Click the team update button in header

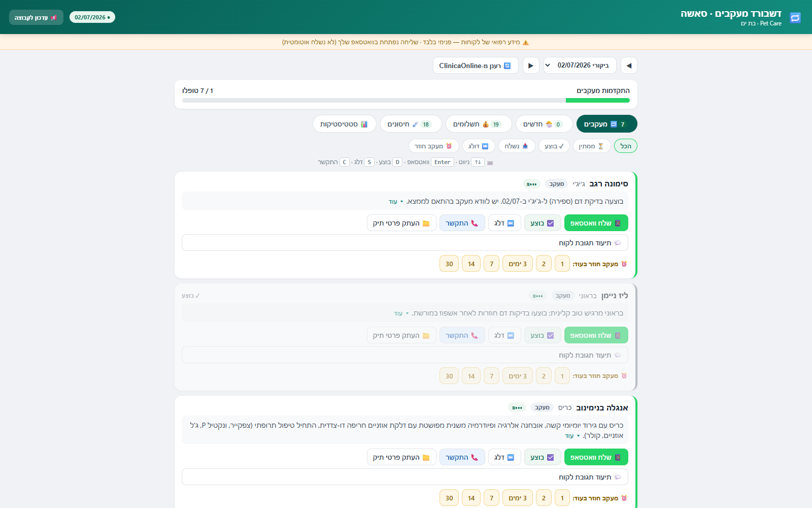[x=36, y=17]
